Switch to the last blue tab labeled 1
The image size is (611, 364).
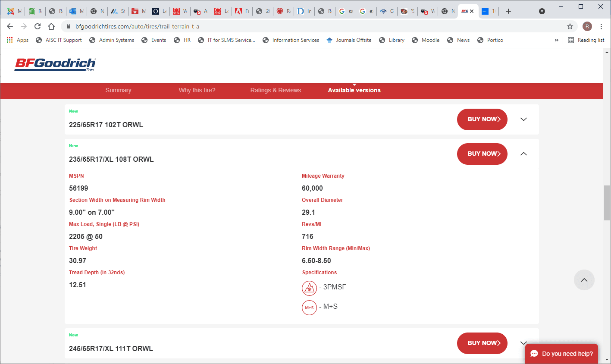tap(489, 11)
